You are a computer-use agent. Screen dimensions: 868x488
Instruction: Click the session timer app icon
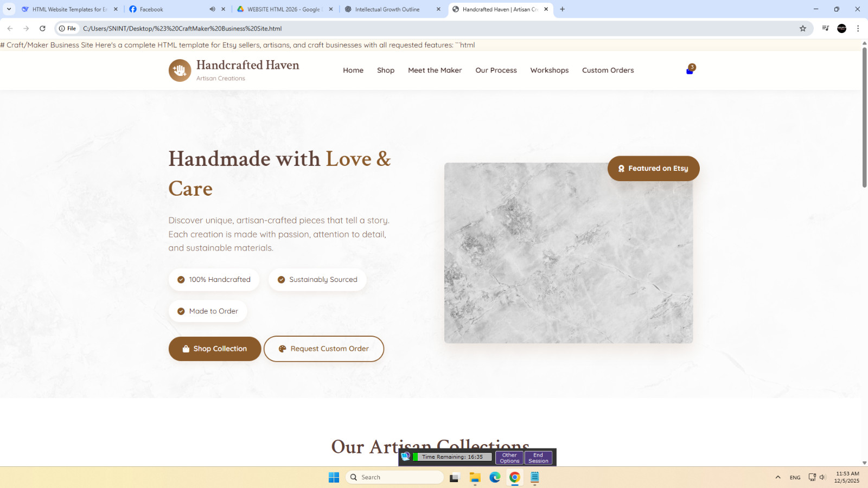coord(406,457)
